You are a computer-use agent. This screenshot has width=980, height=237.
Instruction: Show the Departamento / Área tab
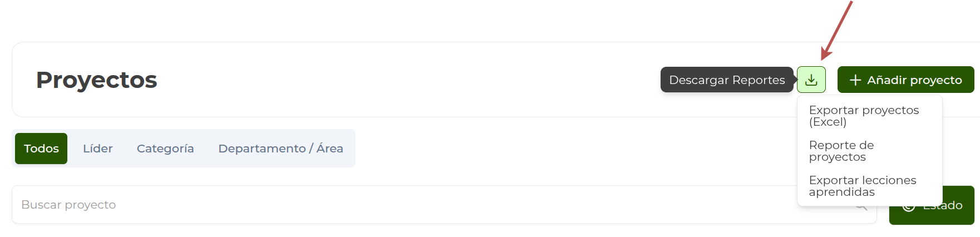click(280, 149)
